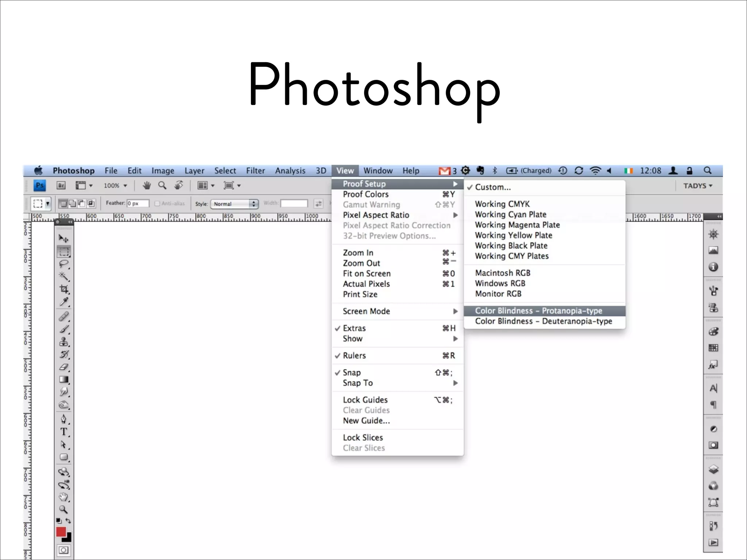Open the File menu

[111, 171]
